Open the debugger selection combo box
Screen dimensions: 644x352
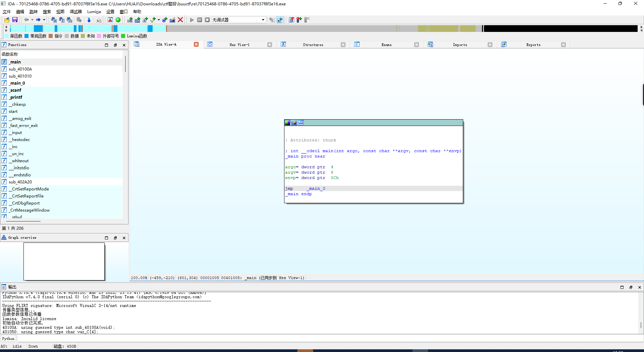238,20
